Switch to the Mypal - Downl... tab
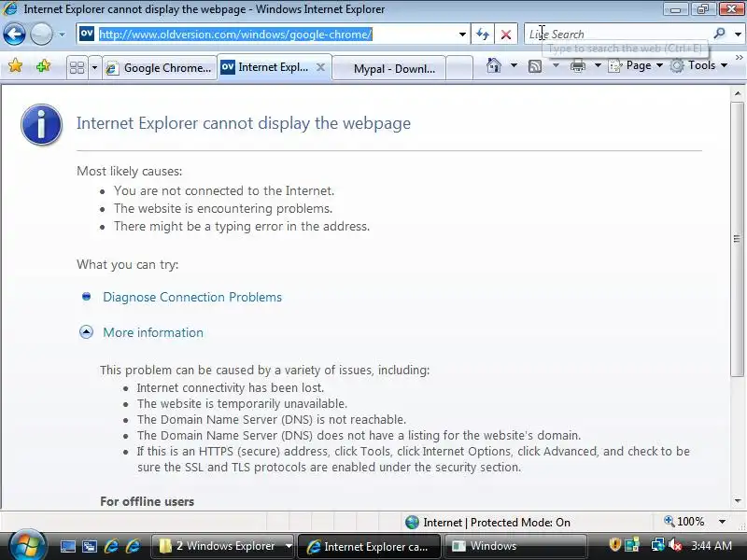Image resolution: width=747 pixels, height=560 pixels. pyautogui.click(x=389, y=68)
